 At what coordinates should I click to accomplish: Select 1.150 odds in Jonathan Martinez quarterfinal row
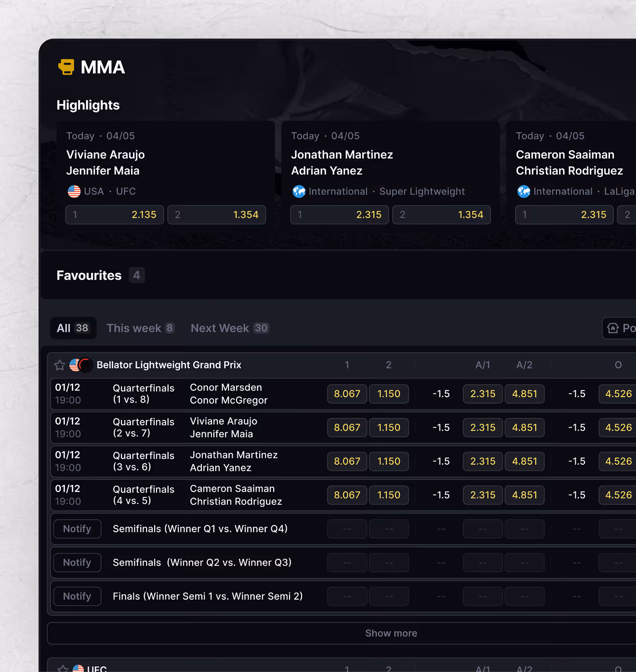(x=389, y=461)
